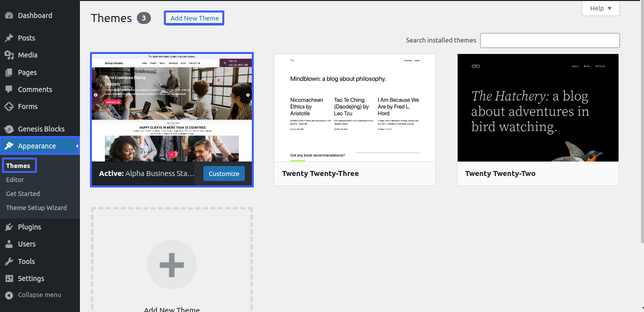Open the Editor submenu link
644x312 pixels.
(15, 179)
